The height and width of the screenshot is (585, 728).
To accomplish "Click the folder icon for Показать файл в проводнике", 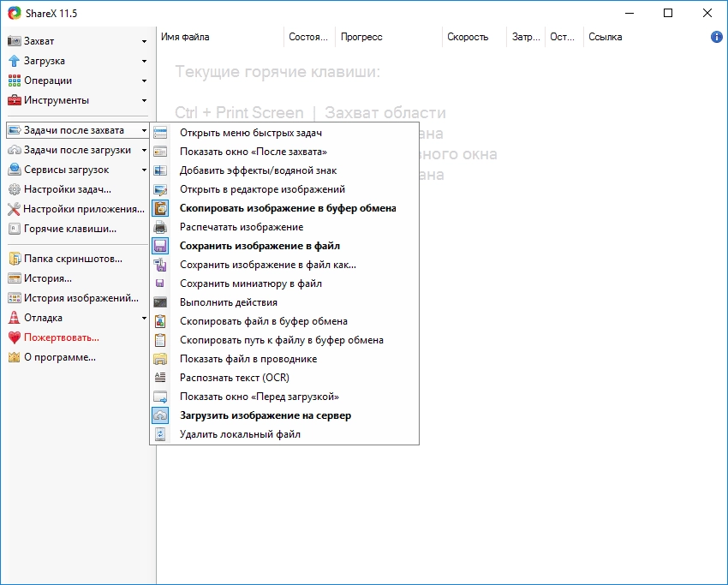I will point(160,359).
